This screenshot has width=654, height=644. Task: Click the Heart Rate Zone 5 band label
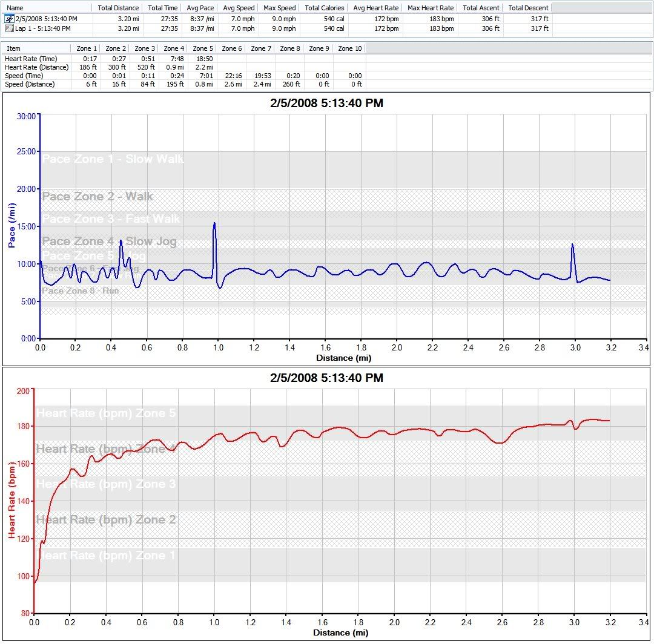[x=106, y=413]
